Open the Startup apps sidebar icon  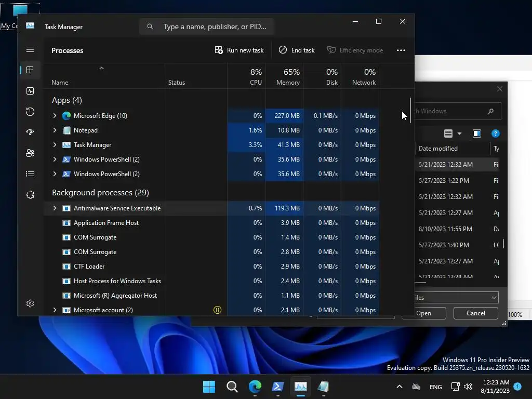tap(30, 132)
